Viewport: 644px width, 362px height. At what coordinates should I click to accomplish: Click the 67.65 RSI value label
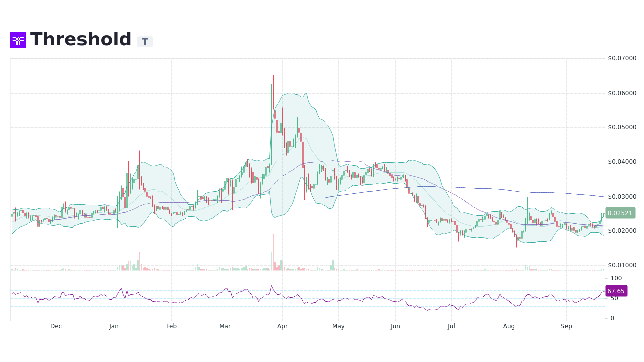616,291
